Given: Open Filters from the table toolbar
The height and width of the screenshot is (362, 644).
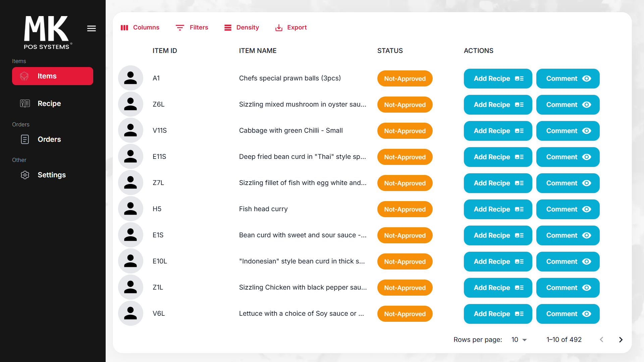Looking at the screenshot, I should click(x=192, y=27).
